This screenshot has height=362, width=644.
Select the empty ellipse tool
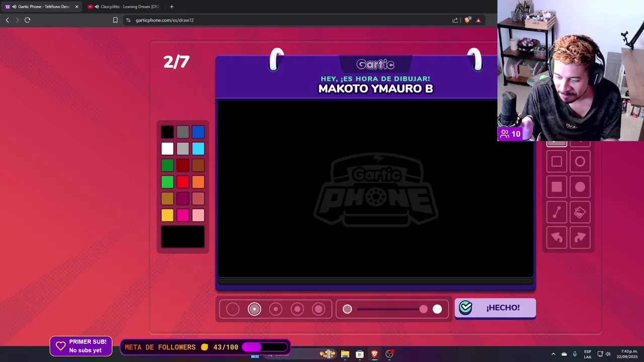tap(580, 161)
